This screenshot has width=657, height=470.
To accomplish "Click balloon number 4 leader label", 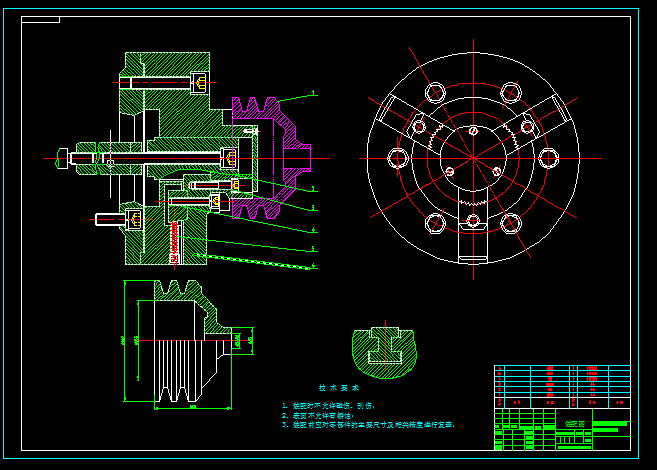I will click(313, 230).
